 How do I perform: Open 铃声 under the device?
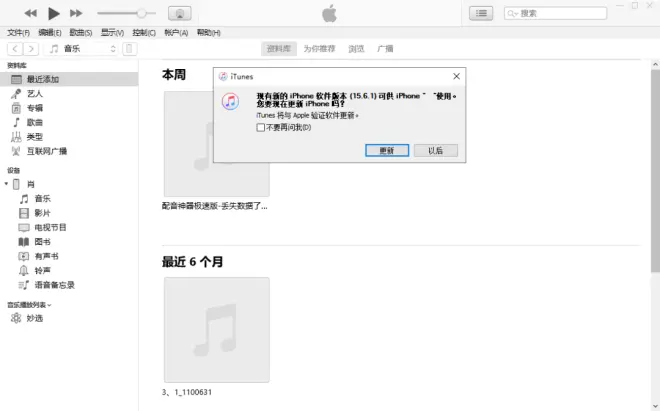pos(69,270)
